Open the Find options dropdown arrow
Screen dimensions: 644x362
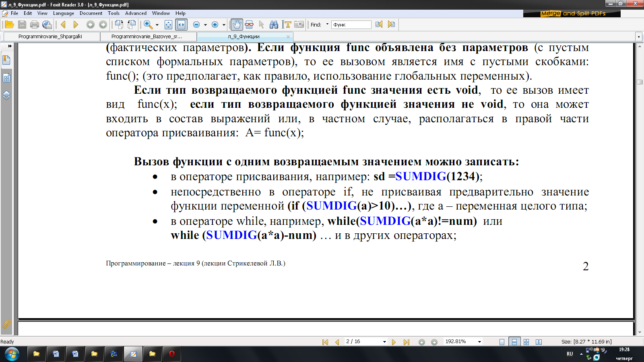tap(327, 24)
